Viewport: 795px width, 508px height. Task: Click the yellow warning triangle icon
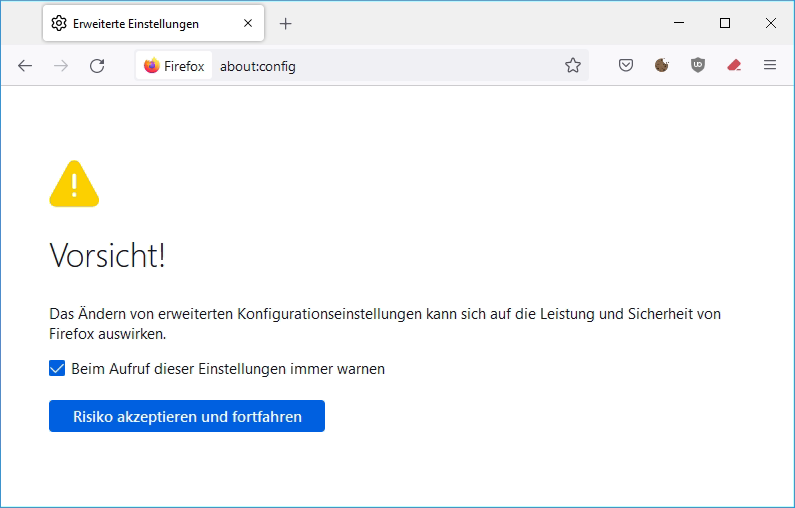coord(74,184)
